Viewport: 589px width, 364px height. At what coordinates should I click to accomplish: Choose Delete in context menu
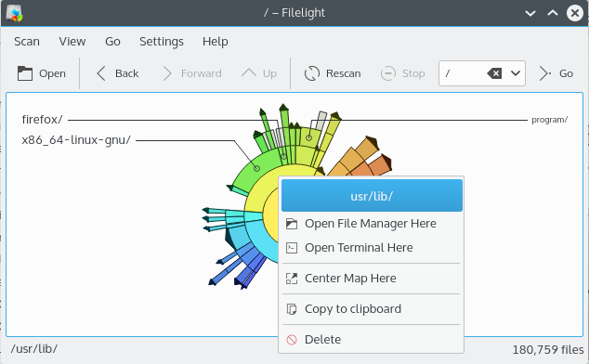[371, 340]
